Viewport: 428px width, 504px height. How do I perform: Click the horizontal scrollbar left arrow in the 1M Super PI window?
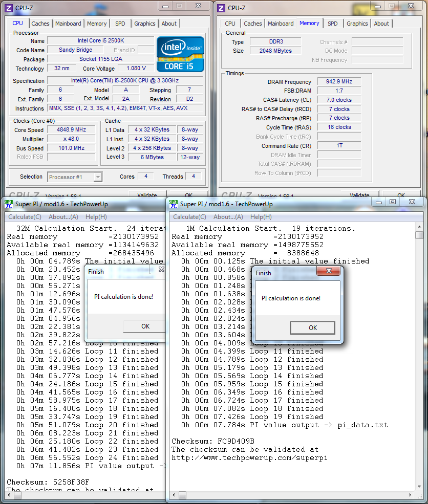[x=174, y=495]
